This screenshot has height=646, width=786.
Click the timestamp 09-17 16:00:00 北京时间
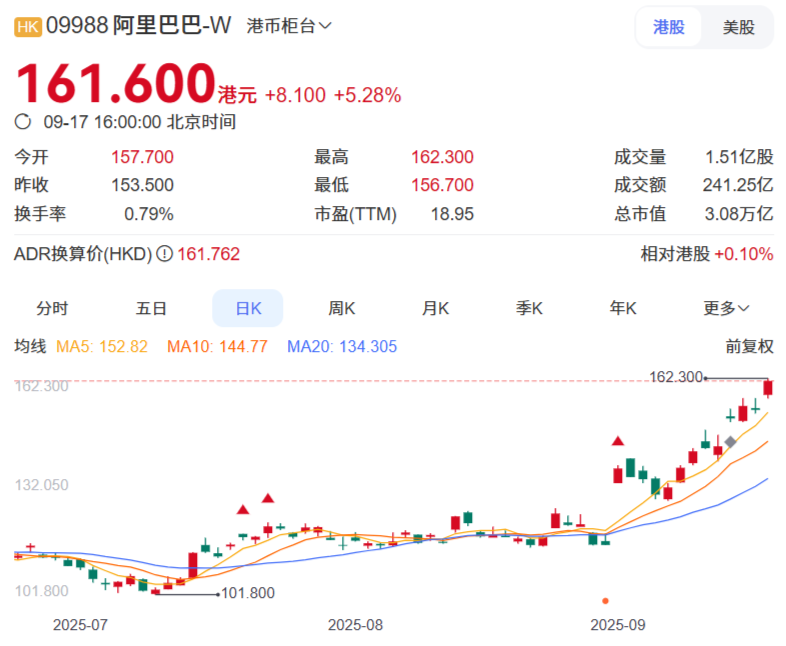coord(140,122)
